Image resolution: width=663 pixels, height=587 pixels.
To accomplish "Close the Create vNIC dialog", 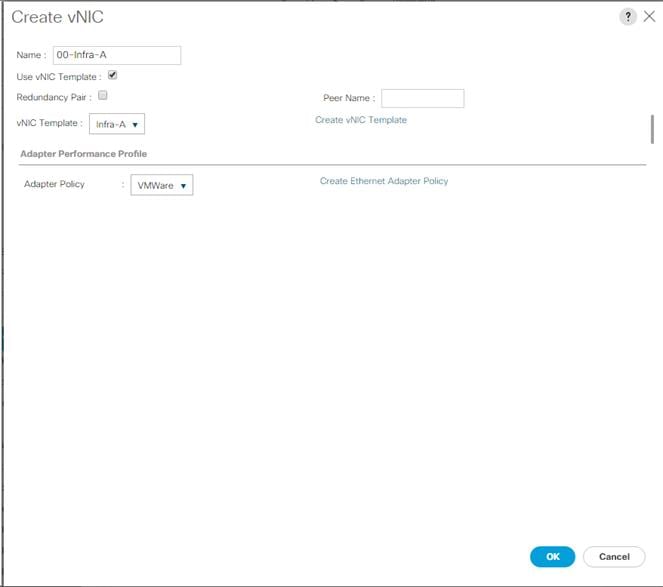I will point(649,16).
